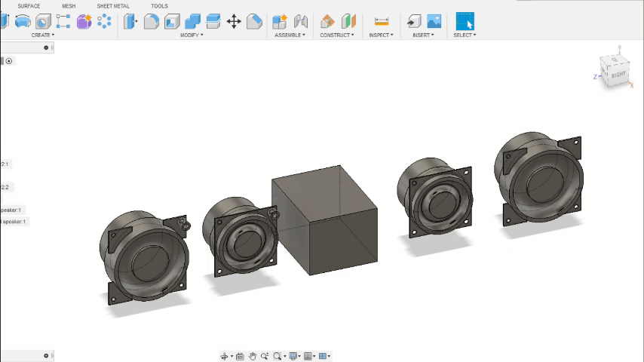The image size is (644, 362).
Task: Click the New Component icon
Action: click(280, 21)
